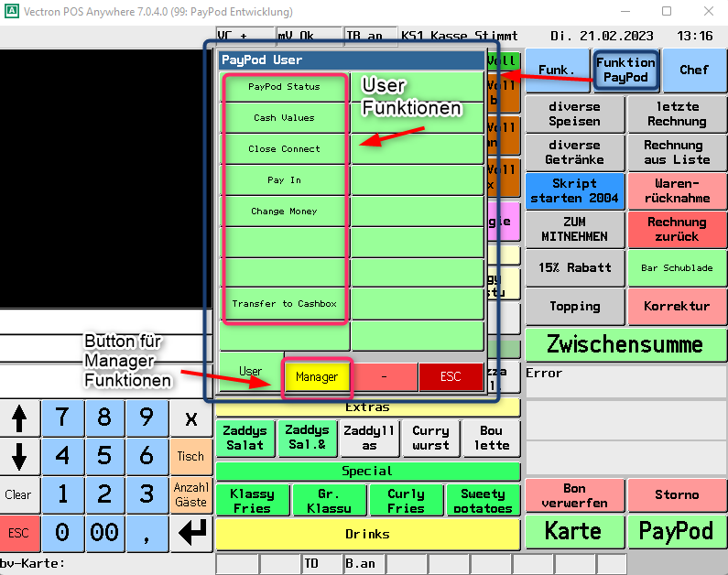Click the Error message field
The width and height of the screenshot is (728, 575).
625,382
